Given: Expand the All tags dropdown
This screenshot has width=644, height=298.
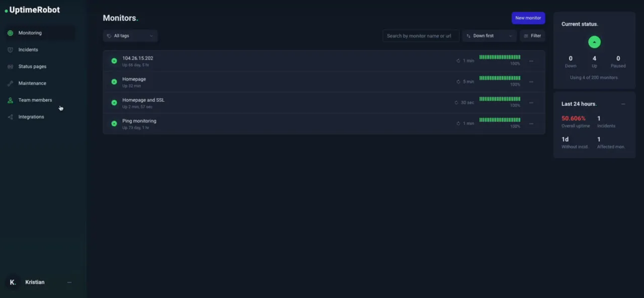Looking at the screenshot, I should 130,36.
